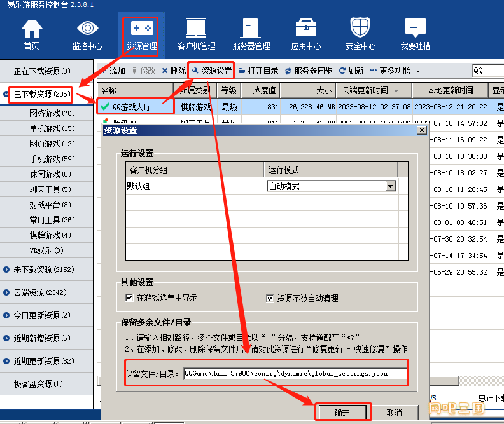The height and width of the screenshot is (424, 504).
Task: Open 资源设置 from the toolbar
Action: [x=211, y=71]
